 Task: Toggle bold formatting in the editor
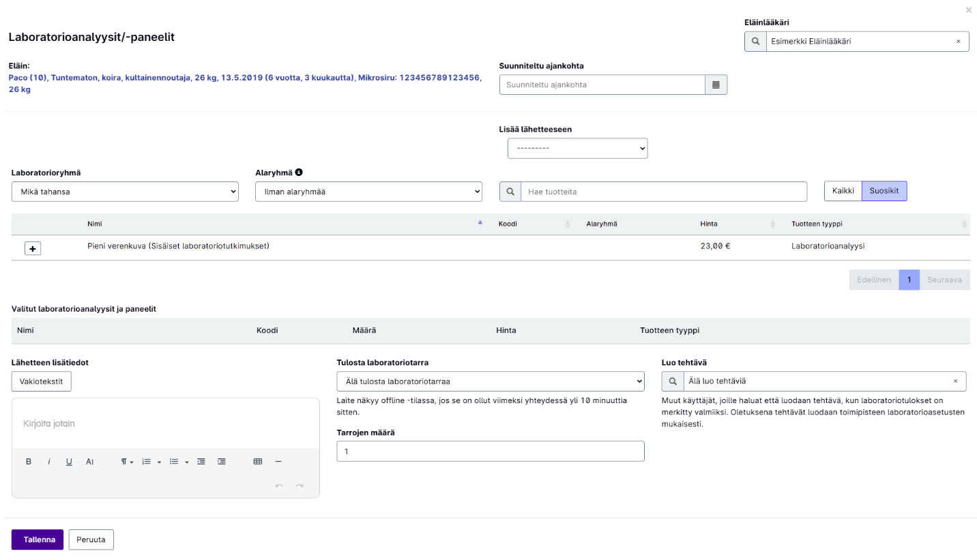(x=29, y=462)
